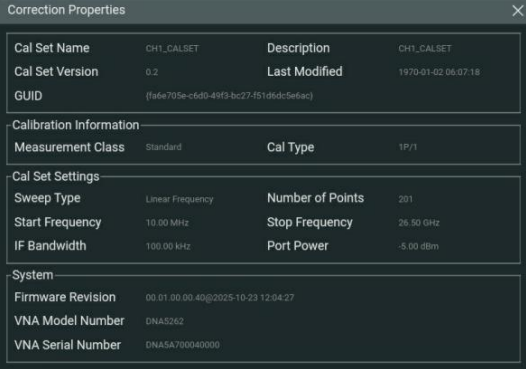Click the VNA Model Number label
The height and width of the screenshot is (369, 526).
pyautogui.click(x=69, y=321)
